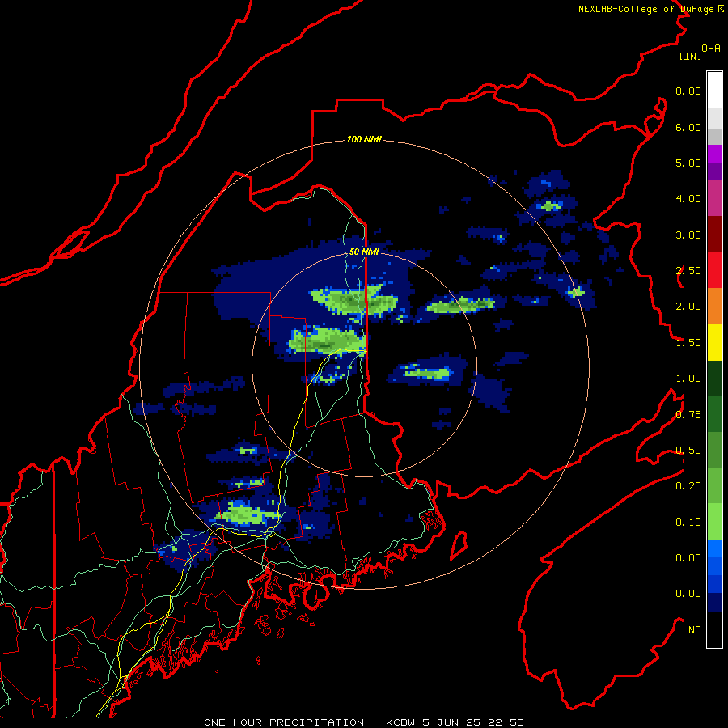728x728 pixels.
Task: Select the 0.10 legend value
Action: point(688,523)
